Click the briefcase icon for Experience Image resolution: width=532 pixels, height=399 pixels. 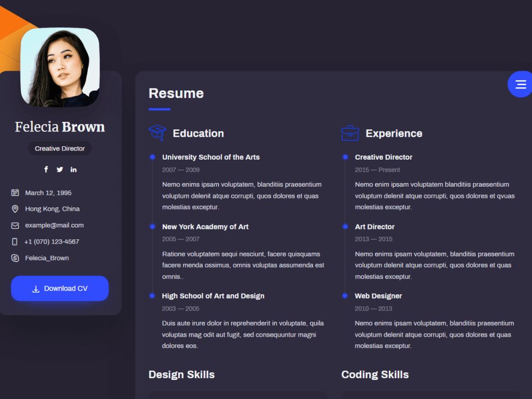tap(350, 133)
